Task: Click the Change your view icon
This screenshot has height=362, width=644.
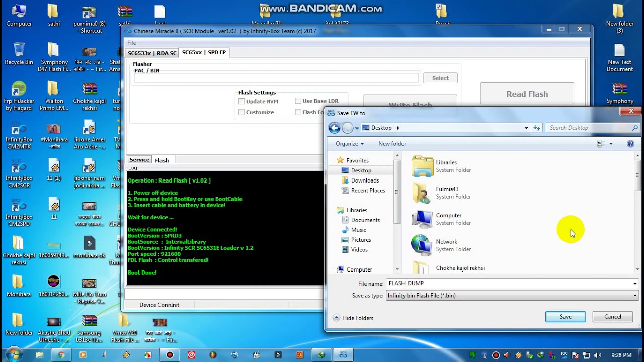Action: coord(601,144)
